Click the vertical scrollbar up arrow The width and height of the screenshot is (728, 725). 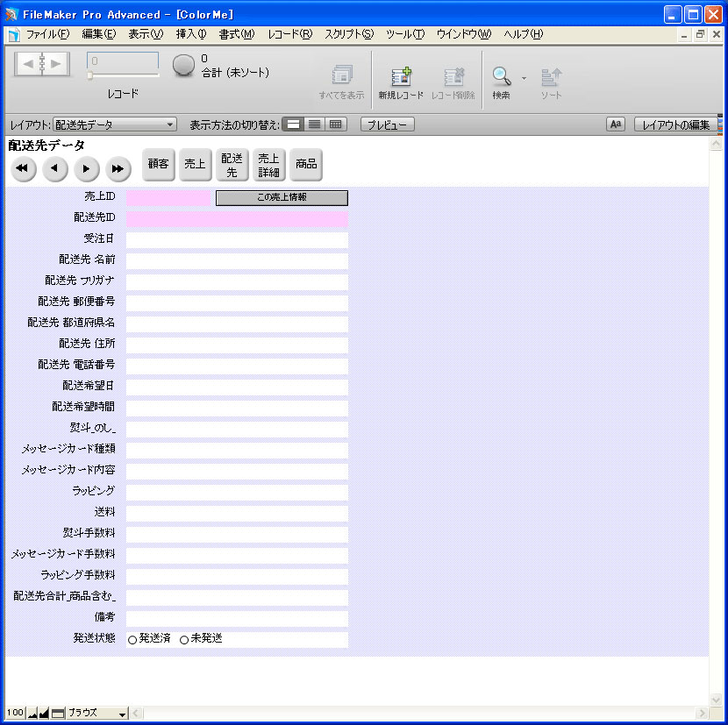(x=716, y=144)
